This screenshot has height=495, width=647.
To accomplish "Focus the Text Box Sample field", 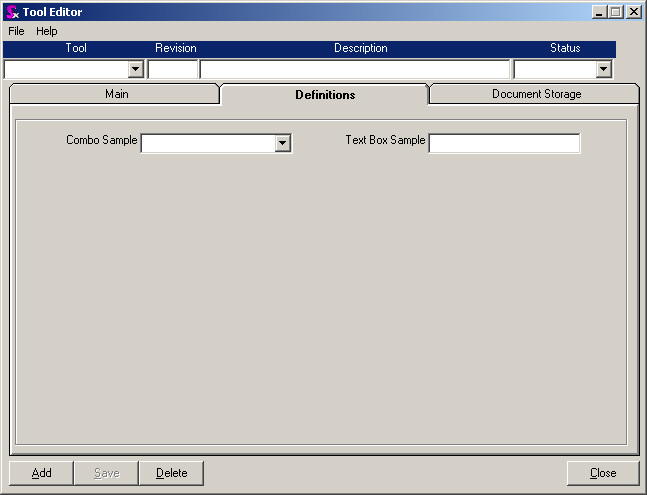I will [x=504, y=144].
